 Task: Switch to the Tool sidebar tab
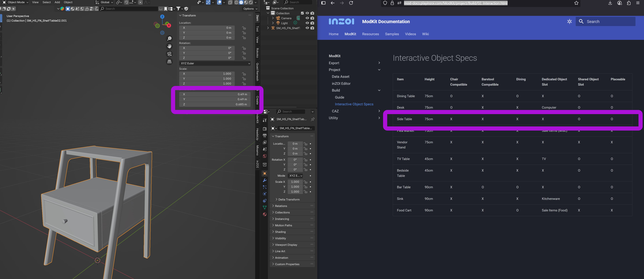[x=257, y=29]
